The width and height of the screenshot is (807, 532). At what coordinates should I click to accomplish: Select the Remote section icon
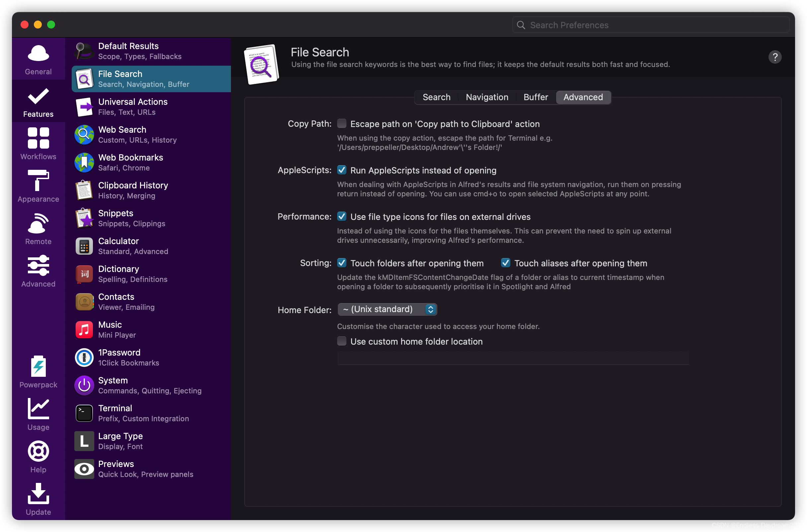[x=38, y=223]
